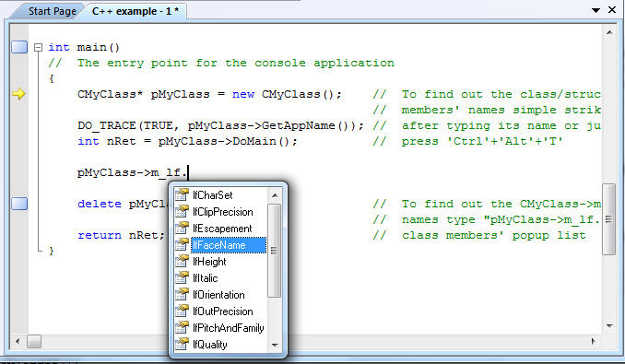Select lfItalic in the members list

206,278
